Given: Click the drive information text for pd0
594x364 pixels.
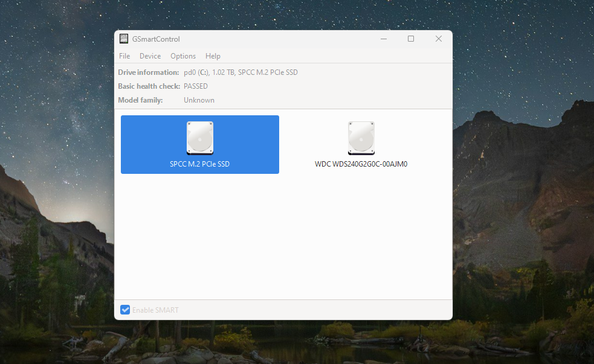Looking at the screenshot, I should click(241, 72).
